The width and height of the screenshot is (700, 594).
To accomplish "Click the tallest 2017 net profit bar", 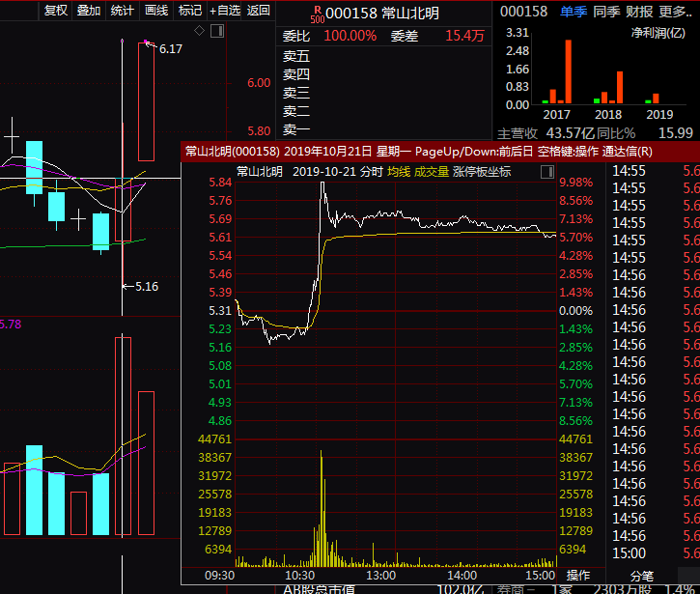I will pyautogui.click(x=569, y=71).
